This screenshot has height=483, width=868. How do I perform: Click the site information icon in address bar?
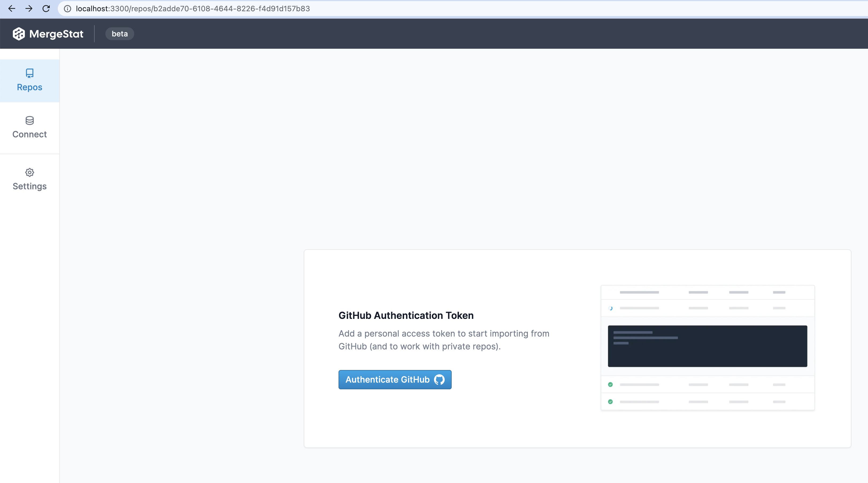(x=67, y=9)
